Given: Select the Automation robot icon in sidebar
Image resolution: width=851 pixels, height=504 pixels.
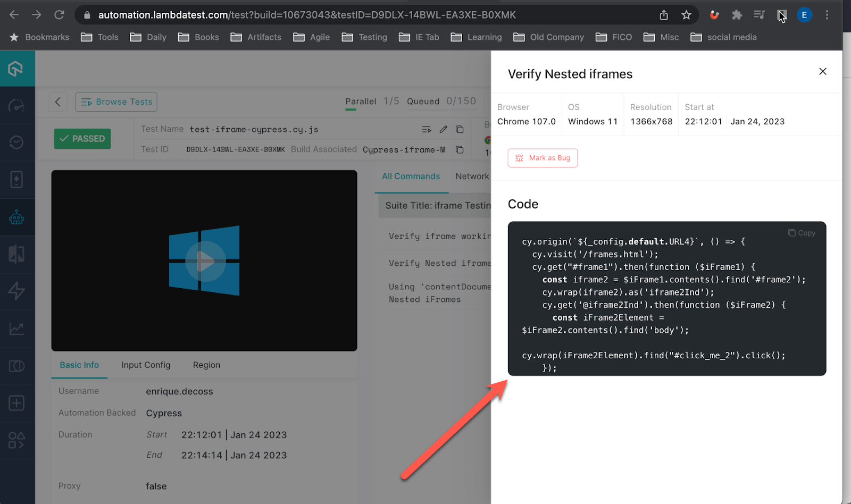Looking at the screenshot, I should pyautogui.click(x=18, y=217).
